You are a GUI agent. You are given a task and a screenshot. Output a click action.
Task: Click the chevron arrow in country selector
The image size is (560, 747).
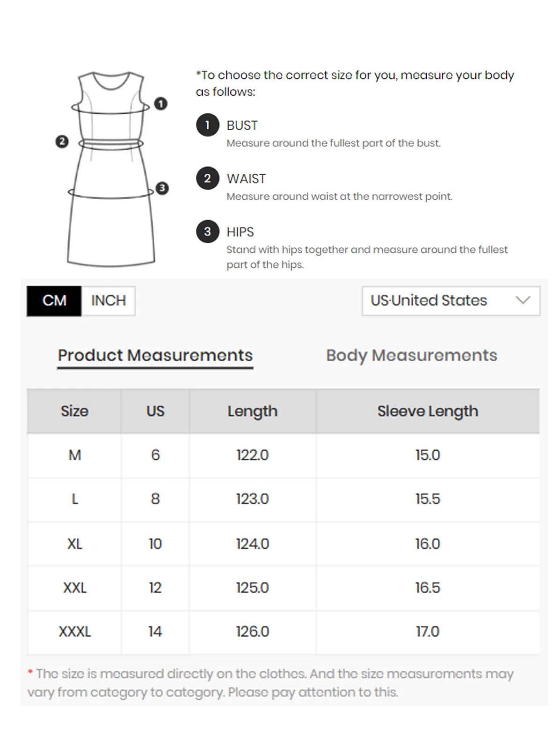tap(523, 300)
